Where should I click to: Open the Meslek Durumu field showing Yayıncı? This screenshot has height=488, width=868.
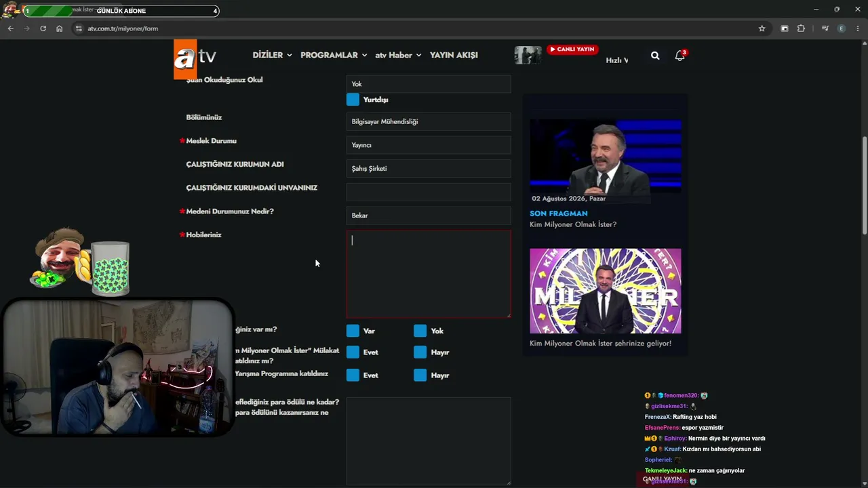429,145
